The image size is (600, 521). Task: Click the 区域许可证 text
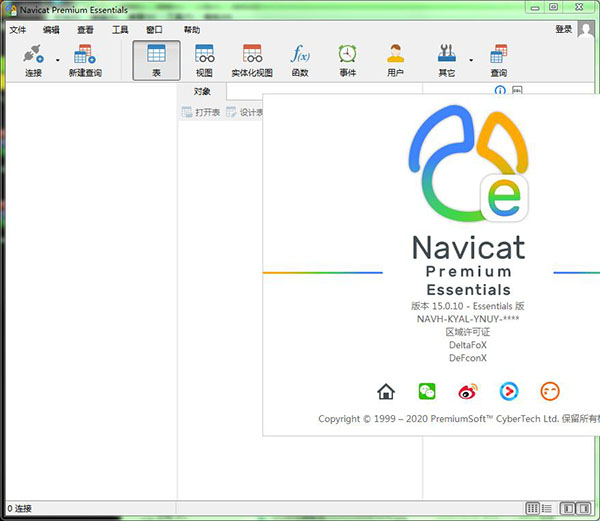(468, 332)
